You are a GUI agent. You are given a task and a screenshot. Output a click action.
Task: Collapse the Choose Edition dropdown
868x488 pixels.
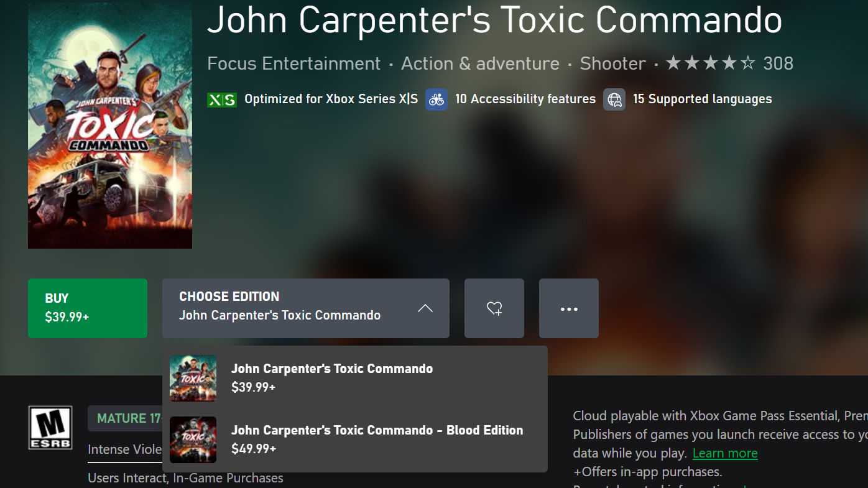coord(305,308)
